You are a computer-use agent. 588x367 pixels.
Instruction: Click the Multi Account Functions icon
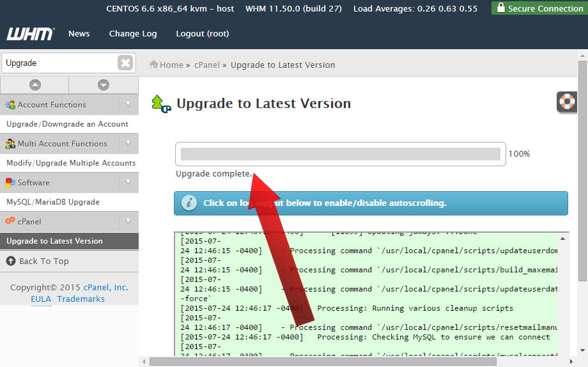pyautogui.click(x=10, y=144)
